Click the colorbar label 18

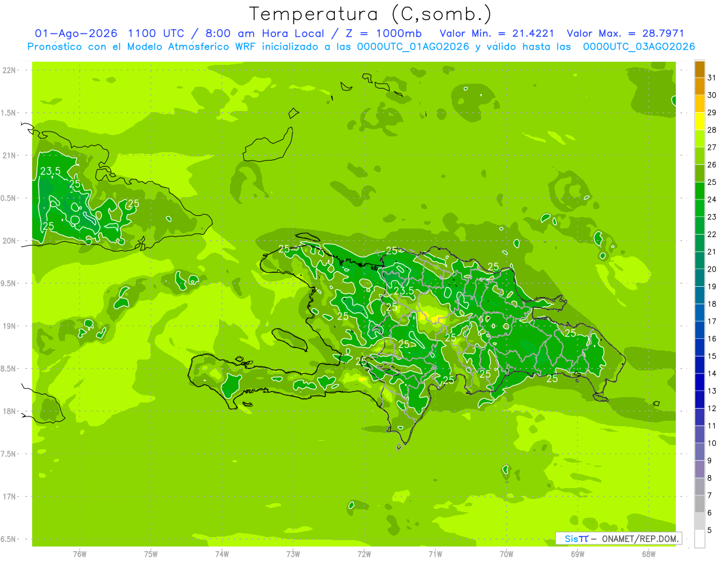(712, 304)
